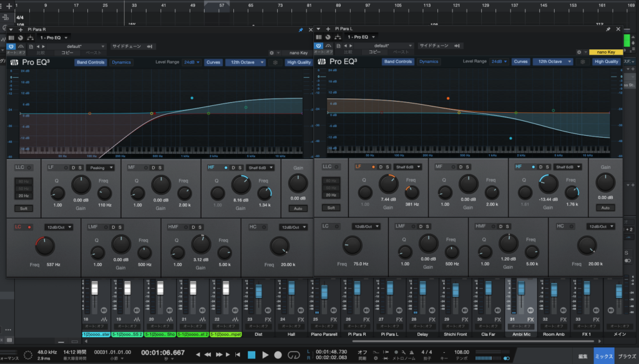The height and width of the screenshot is (364, 639).
Task: Open the right EQ default preset dropdown
Action: 384,45
